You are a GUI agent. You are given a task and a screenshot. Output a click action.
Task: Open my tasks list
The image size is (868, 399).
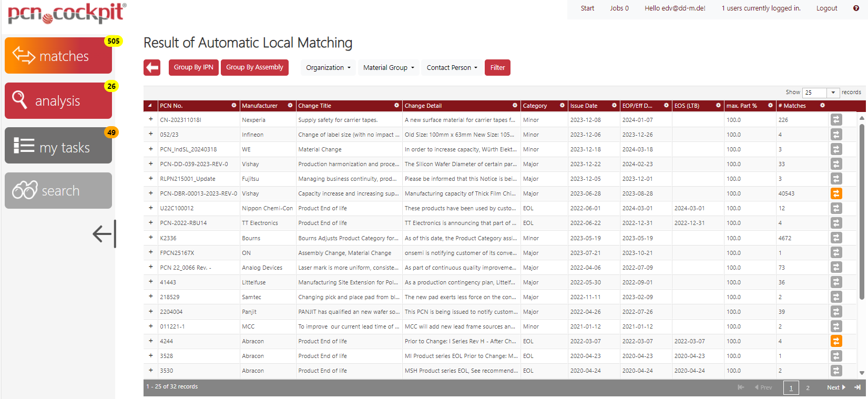click(x=58, y=146)
